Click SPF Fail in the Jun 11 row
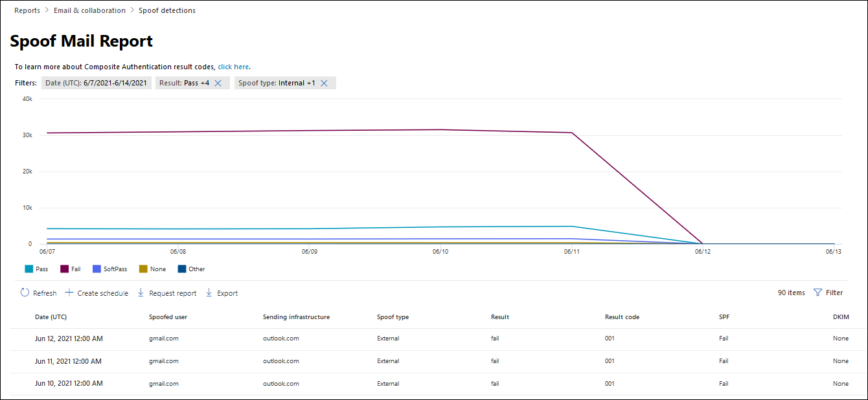 pos(724,361)
